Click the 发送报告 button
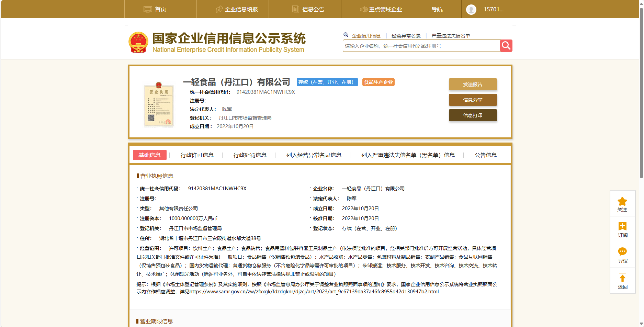This screenshot has width=644, height=327. [473, 84]
